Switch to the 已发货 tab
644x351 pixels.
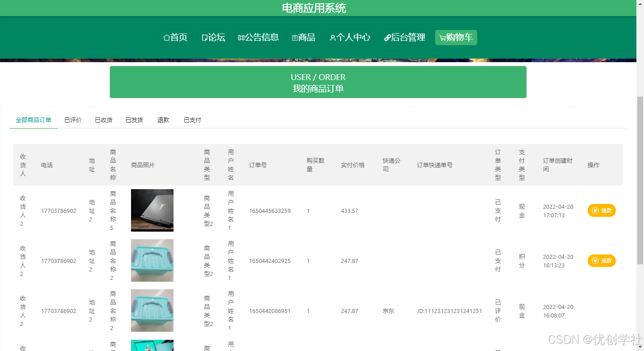click(x=134, y=120)
